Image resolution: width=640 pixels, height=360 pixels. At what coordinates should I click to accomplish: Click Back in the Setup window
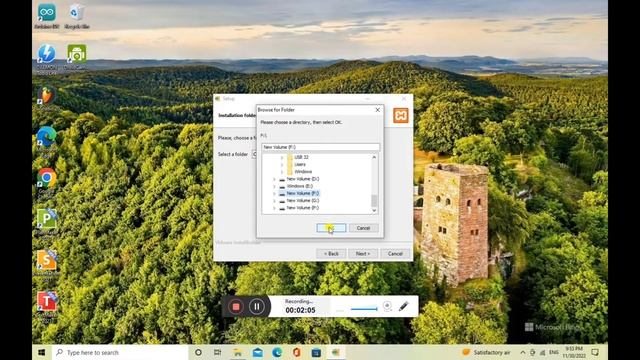click(x=331, y=254)
